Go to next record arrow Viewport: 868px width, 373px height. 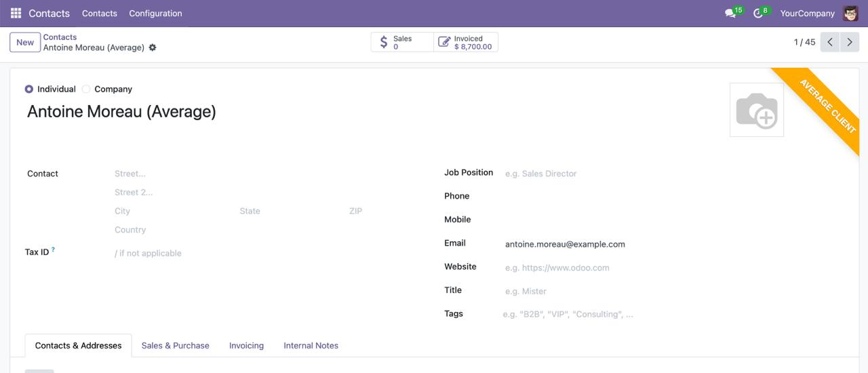click(x=849, y=42)
